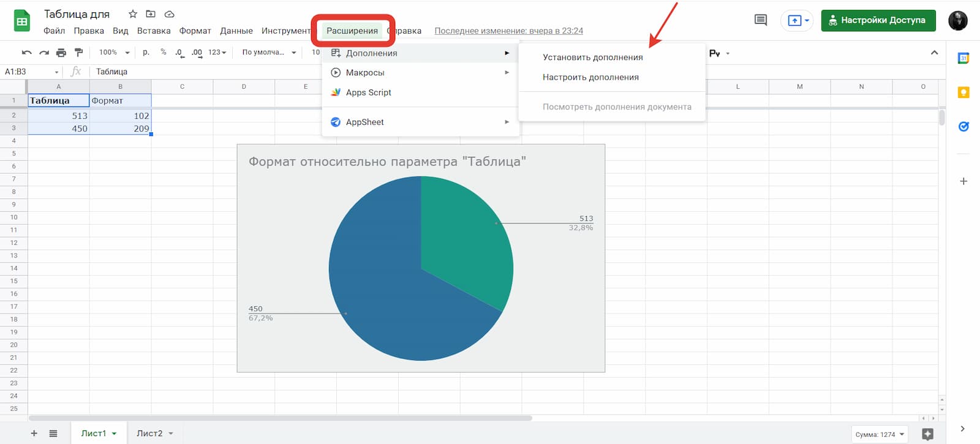The height and width of the screenshot is (444, 980).
Task: Open the default font dropdown
Action: click(269, 53)
